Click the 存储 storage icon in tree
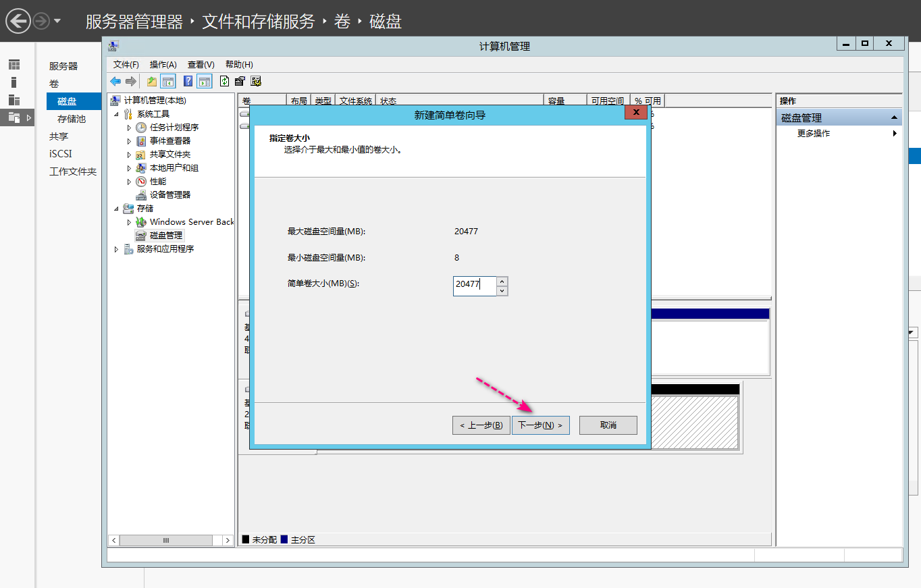The width and height of the screenshot is (921, 588). click(x=128, y=209)
